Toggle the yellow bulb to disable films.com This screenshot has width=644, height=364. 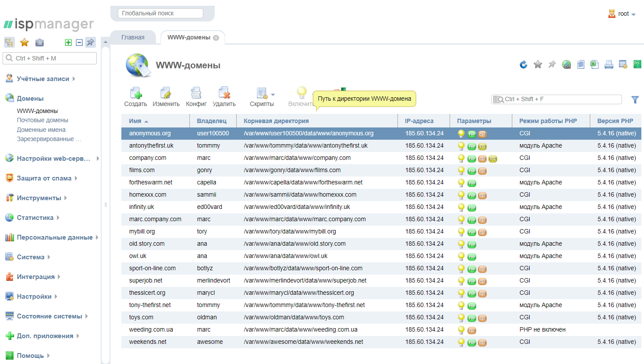[462, 170]
